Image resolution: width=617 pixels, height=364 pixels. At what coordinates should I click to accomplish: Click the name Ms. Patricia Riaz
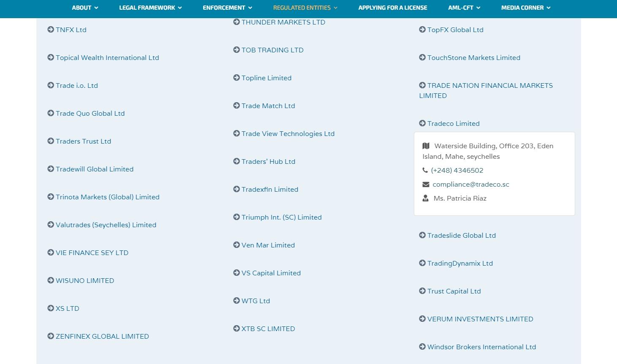coord(460,198)
